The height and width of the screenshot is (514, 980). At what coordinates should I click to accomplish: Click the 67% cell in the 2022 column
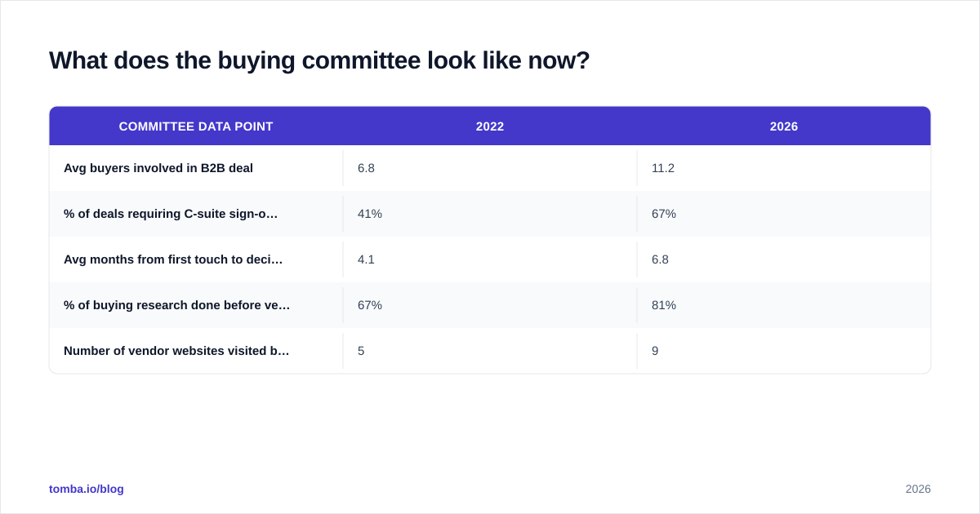pyautogui.click(x=370, y=305)
